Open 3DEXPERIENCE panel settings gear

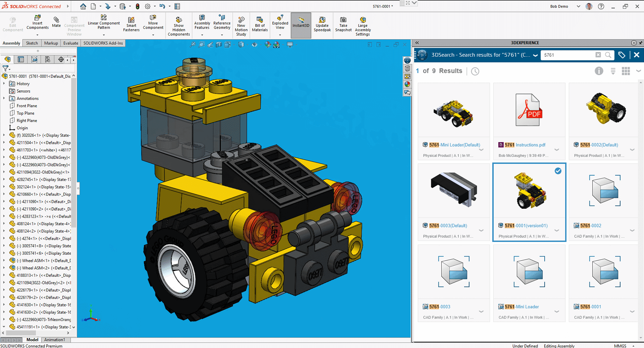pos(634,43)
